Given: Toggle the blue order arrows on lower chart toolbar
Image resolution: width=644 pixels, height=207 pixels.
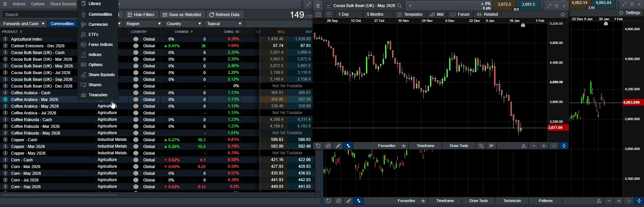Looking at the screenshot, I should coord(359,201).
